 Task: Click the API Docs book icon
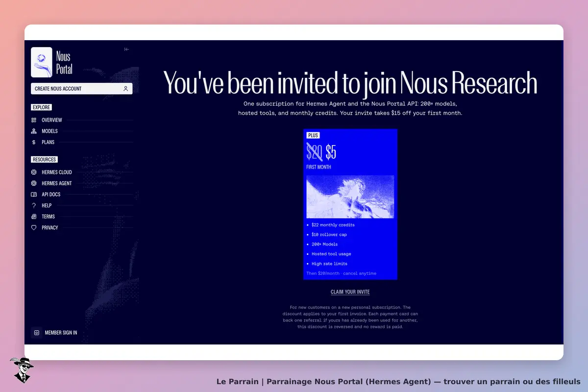pyautogui.click(x=34, y=195)
